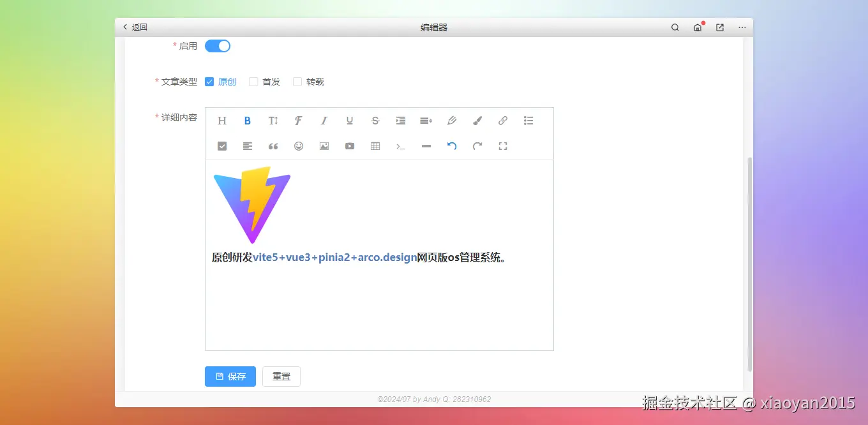Open the home icon with red badge

[x=697, y=27]
